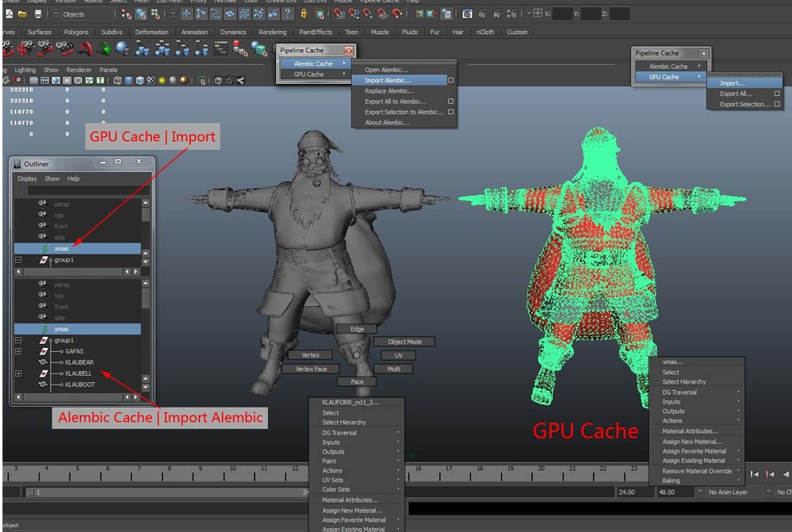Open the Import Alembic options box

pos(450,80)
